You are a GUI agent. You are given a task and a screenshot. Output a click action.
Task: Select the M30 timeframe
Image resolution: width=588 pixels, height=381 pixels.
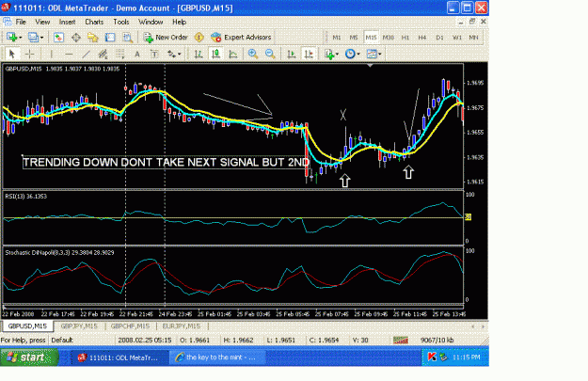pos(389,38)
